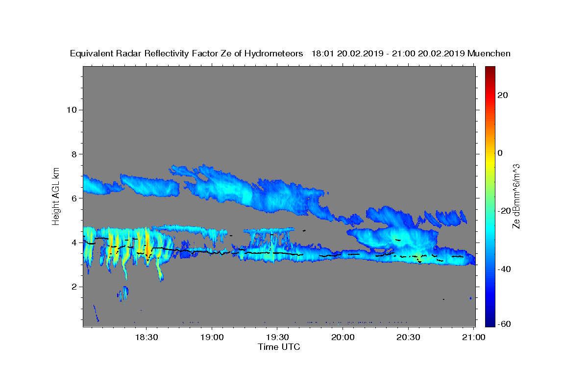Click the height tick label '6'
588x392 pixels.
(x=73, y=198)
